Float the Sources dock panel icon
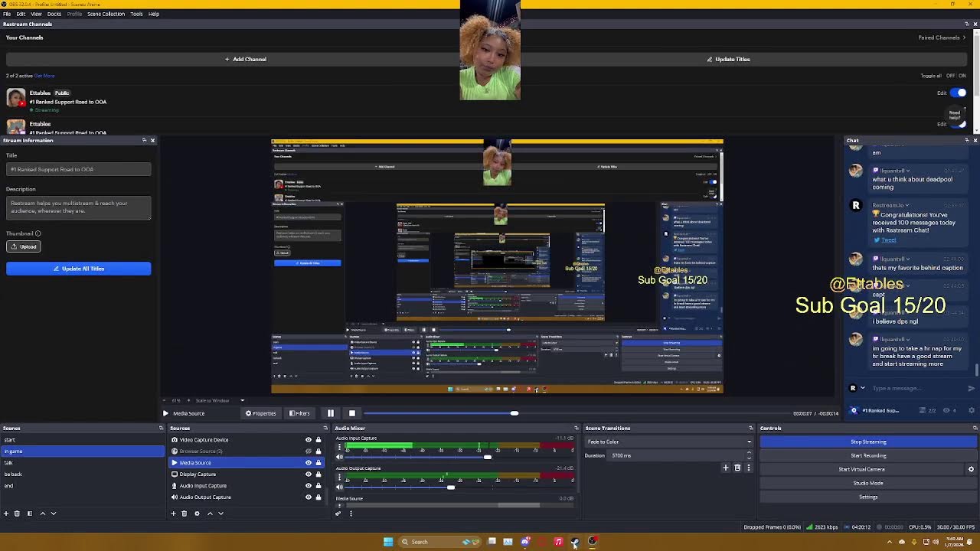Viewport: 980px width, 551px height. (325, 428)
